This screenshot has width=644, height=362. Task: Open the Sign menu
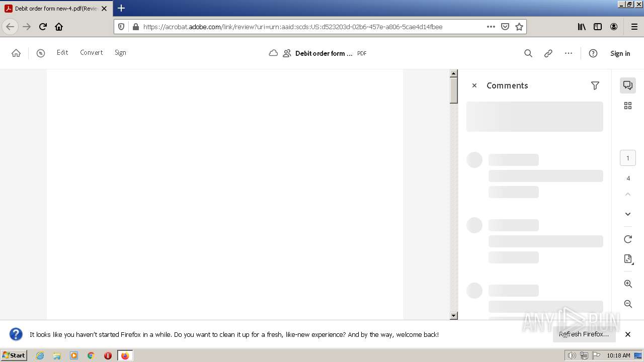(120, 52)
